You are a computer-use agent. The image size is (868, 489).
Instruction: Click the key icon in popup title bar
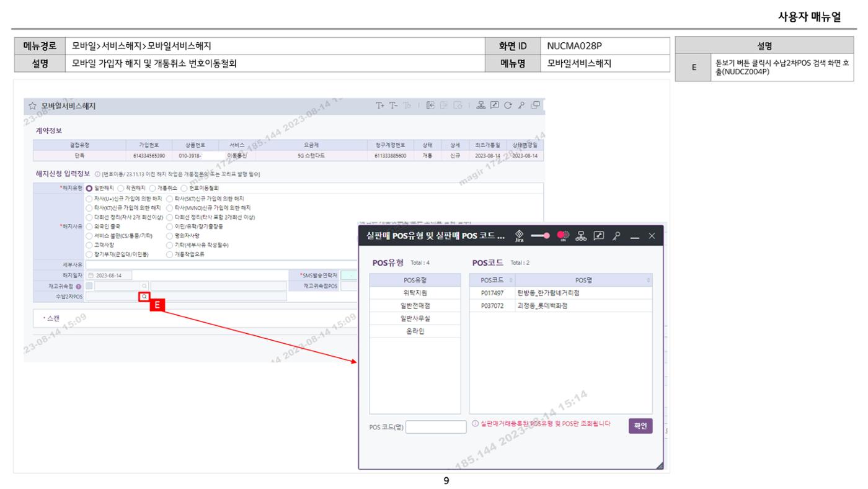[x=618, y=235]
